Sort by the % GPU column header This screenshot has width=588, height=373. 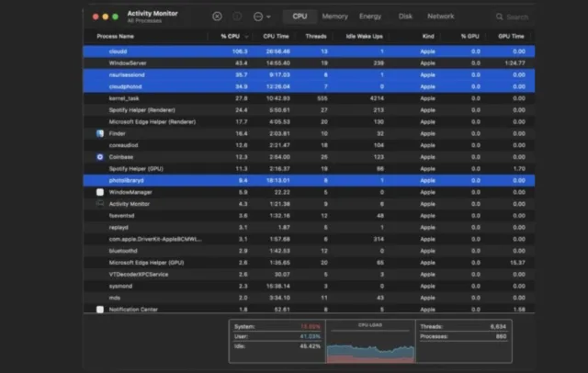469,37
